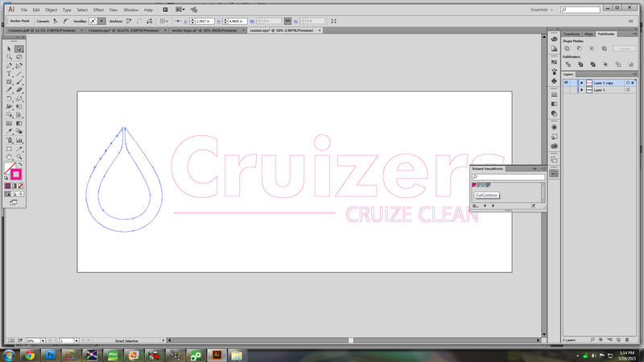The width and height of the screenshot is (644, 362).
Task: Select the Direct Selection tool
Action: pos(19,49)
